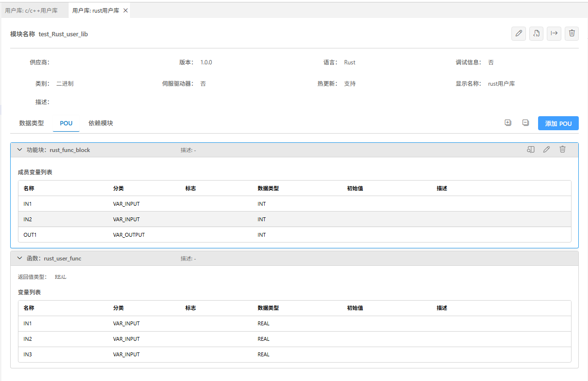Click the export module arrow icon
The image size is (588, 381).
pyautogui.click(x=554, y=33)
